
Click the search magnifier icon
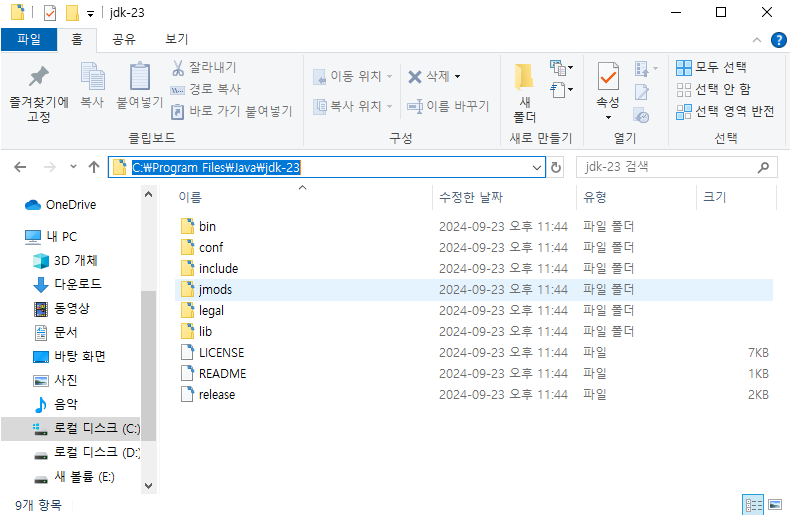pos(763,167)
